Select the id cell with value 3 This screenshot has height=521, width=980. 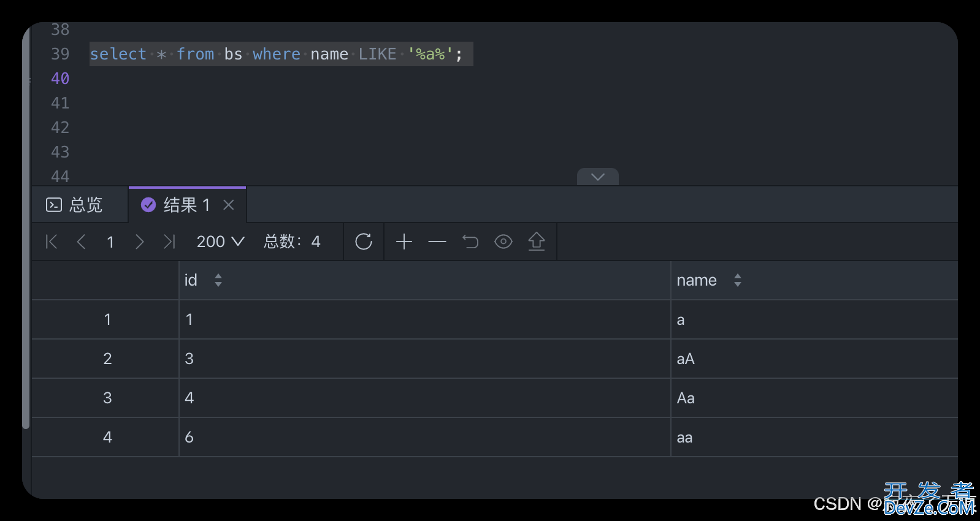(x=424, y=359)
